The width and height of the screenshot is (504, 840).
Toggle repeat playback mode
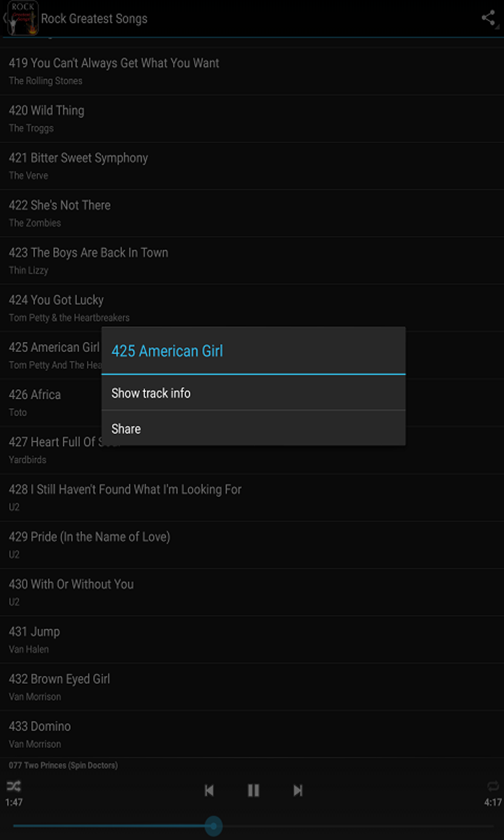(493, 786)
